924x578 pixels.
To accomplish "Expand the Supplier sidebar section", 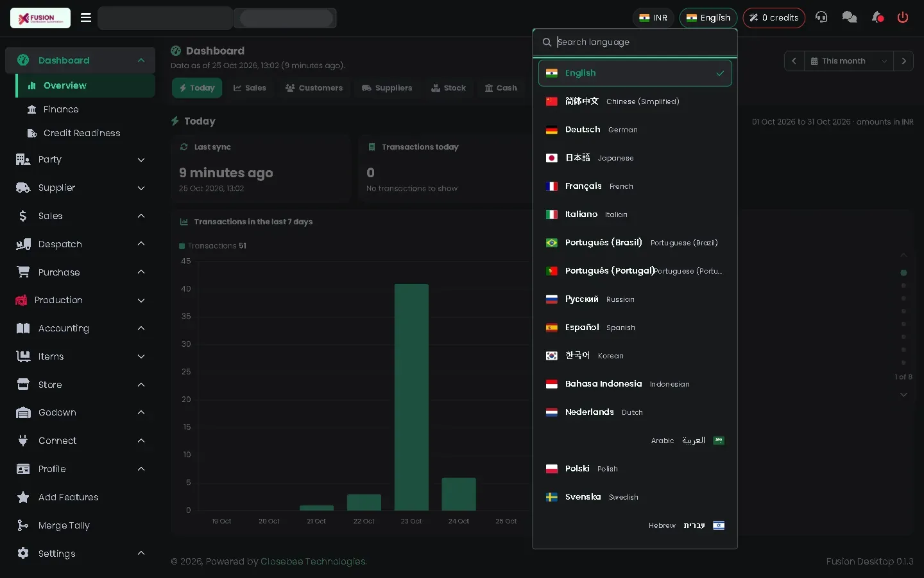I will pos(141,188).
